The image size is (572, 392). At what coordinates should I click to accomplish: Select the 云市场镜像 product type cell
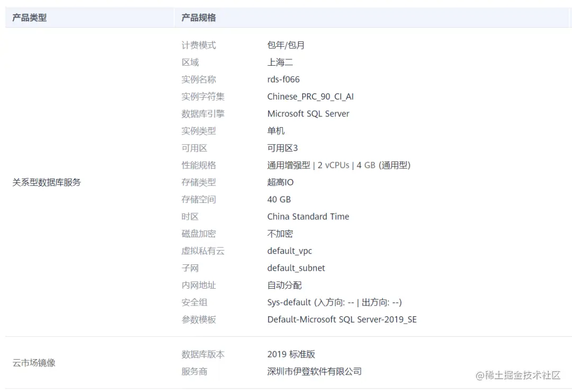pos(34,362)
